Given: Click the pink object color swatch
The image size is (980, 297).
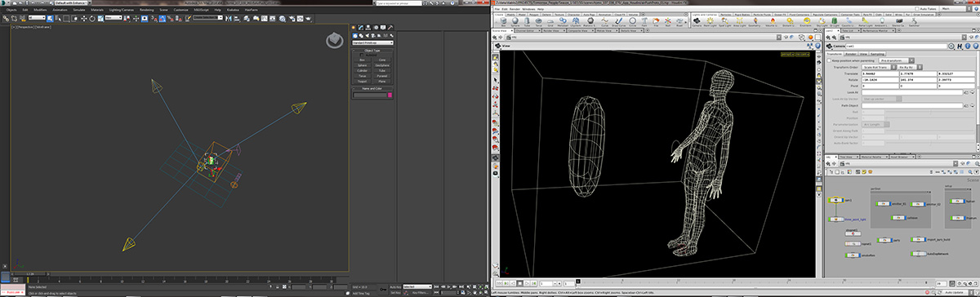Looking at the screenshot, I should tap(390, 95).
